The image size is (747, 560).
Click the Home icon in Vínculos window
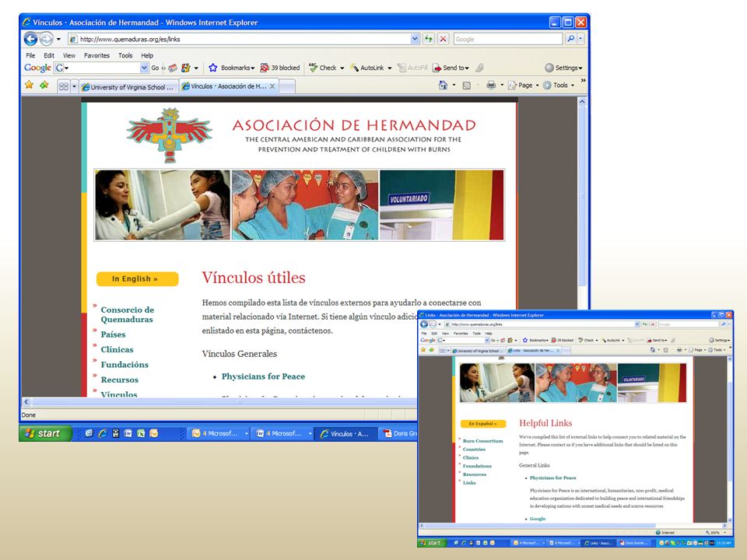(443, 86)
